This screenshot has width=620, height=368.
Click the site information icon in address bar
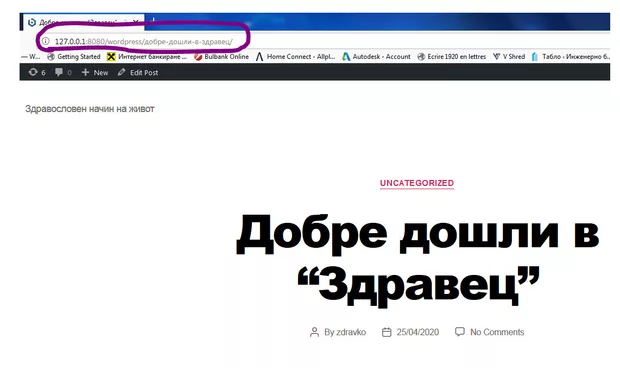45,41
